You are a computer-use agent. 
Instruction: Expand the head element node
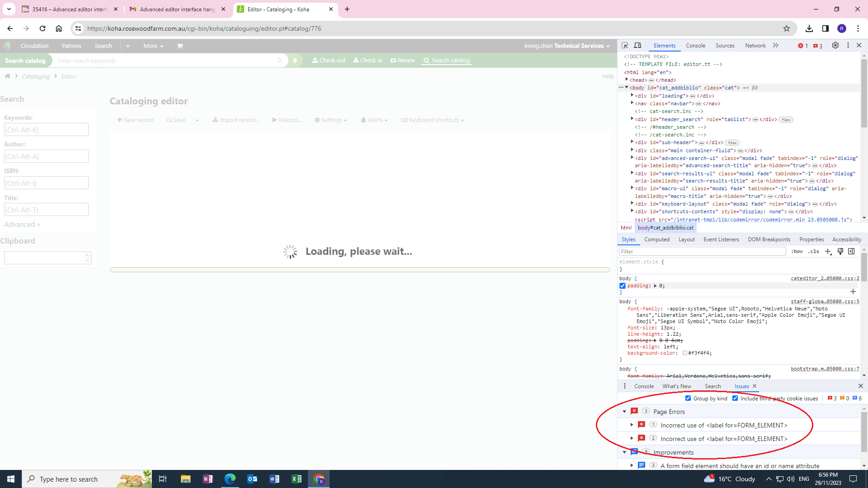click(x=627, y=80)
